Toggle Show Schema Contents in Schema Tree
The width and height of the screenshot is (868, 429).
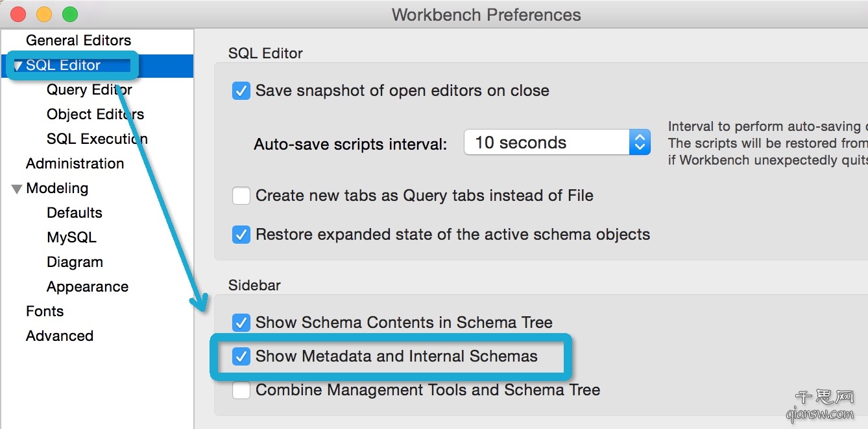coord(241,322)
